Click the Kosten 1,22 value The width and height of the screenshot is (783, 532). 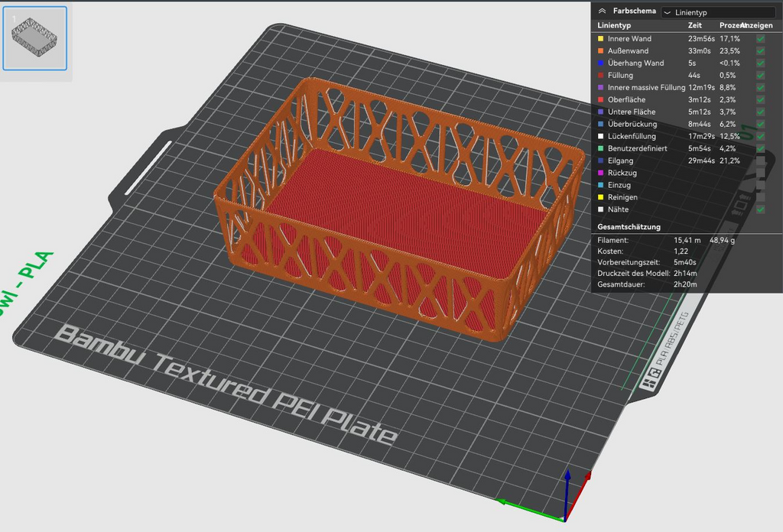[681, 251]
